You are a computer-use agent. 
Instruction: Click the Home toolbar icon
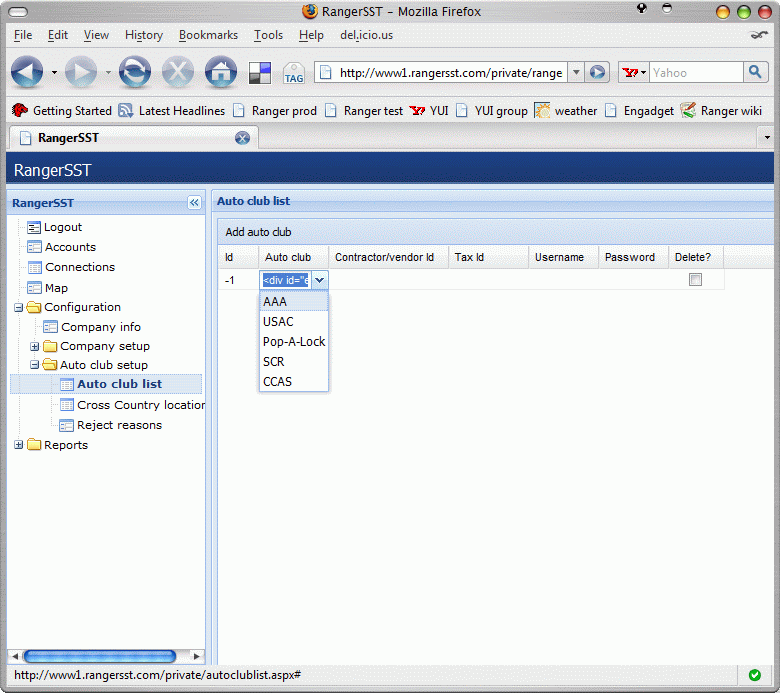pyautogui.click(x=220, y=72)
